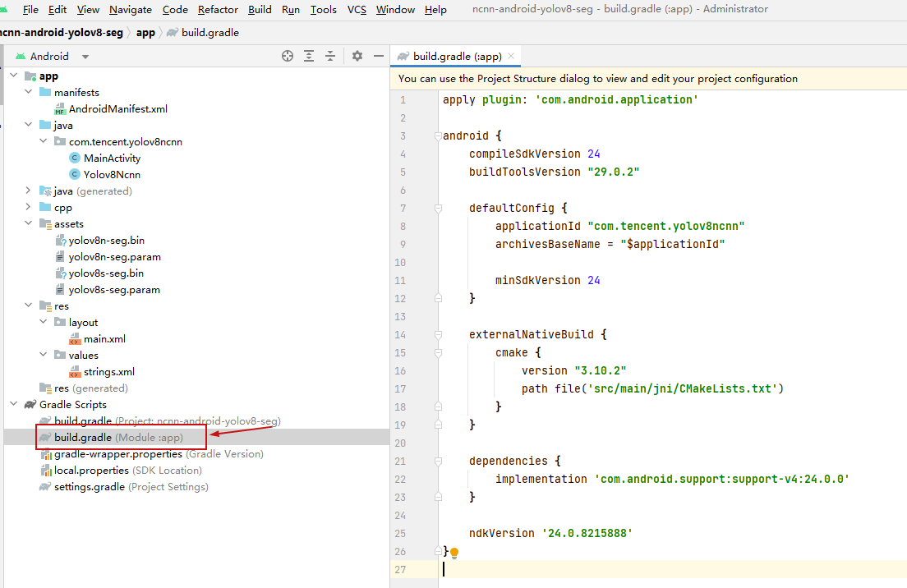
Task: Collapse the java source folder
Action: pyautogui.click(x=28, y=125)
